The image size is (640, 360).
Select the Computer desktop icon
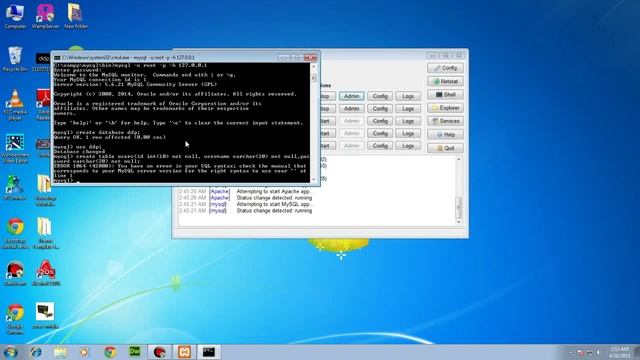coord(15,16)
